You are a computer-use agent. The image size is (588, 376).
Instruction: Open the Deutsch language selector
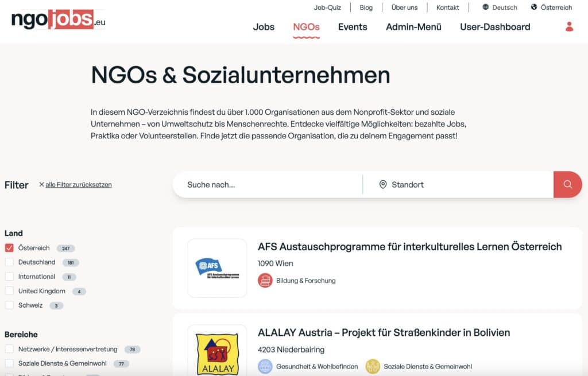click(x=500, y=7)
